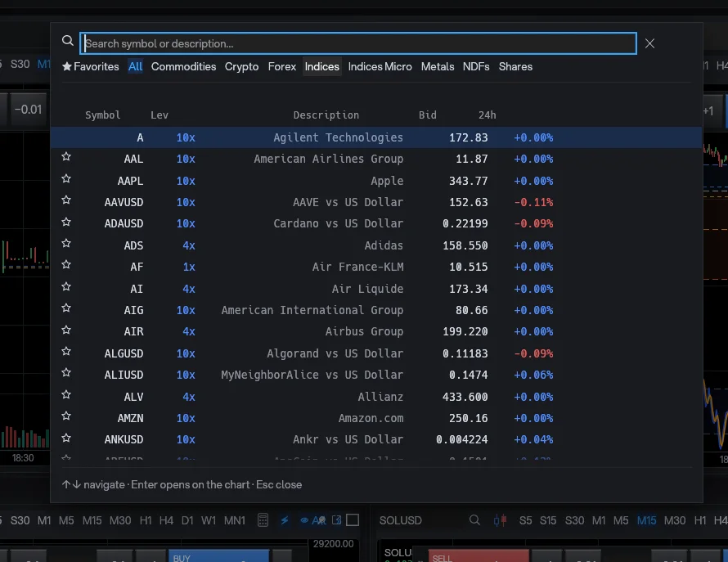
Task: Switch to the Crypto tab
Action: tap(241, 67)
